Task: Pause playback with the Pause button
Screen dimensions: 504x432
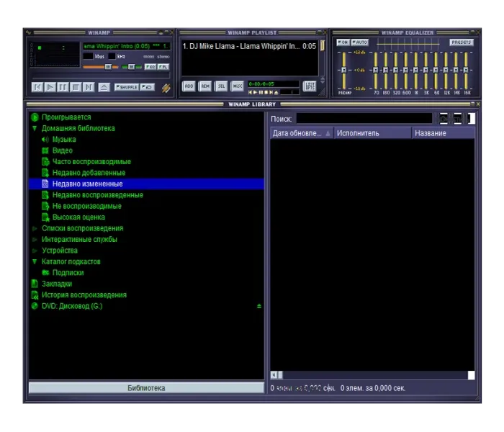Action: 63,87
